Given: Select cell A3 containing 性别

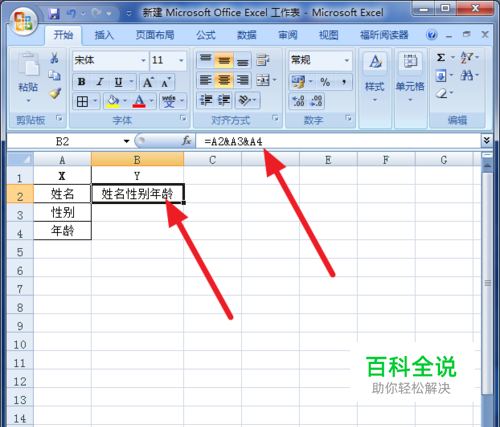Looking at the screenshot, I should (62, 212).
